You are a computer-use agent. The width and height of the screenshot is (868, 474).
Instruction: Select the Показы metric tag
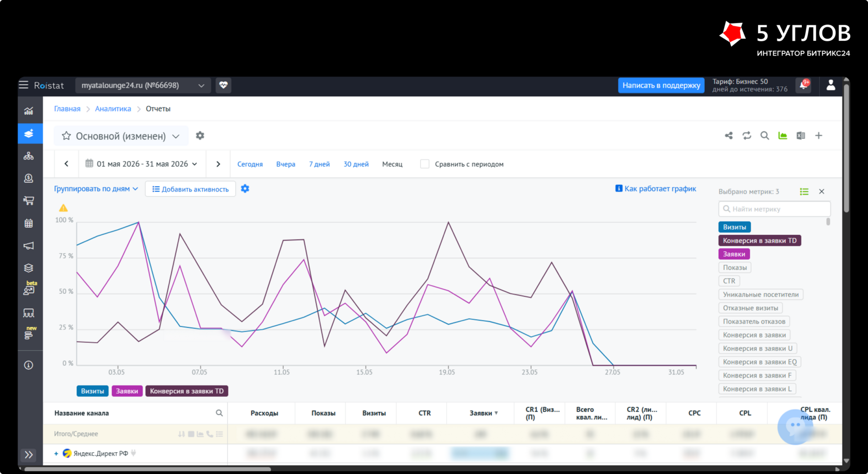pos(735,267)
